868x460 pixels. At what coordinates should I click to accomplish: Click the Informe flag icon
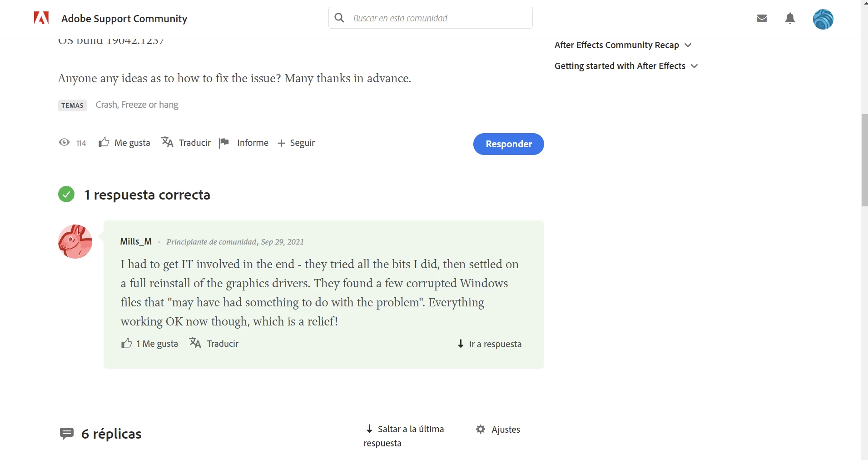pyautogui.click(x=223, y=143)
